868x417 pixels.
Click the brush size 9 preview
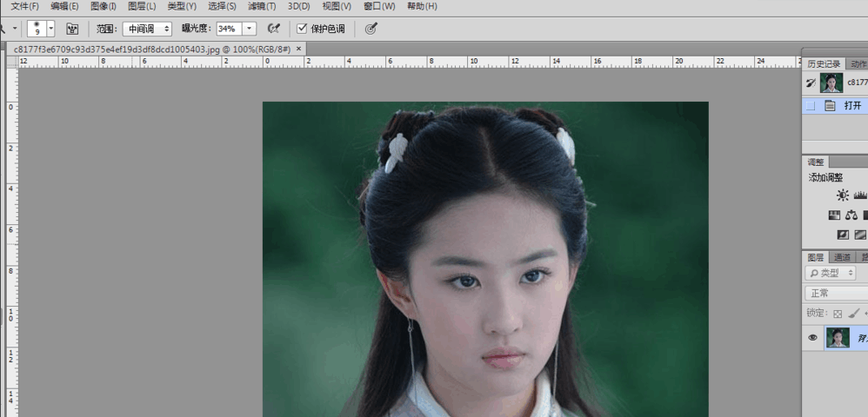click(x=37, y=29)
